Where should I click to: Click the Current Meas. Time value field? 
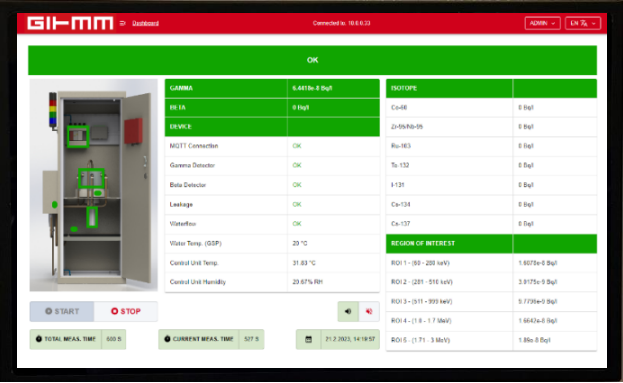coord(251,339)
